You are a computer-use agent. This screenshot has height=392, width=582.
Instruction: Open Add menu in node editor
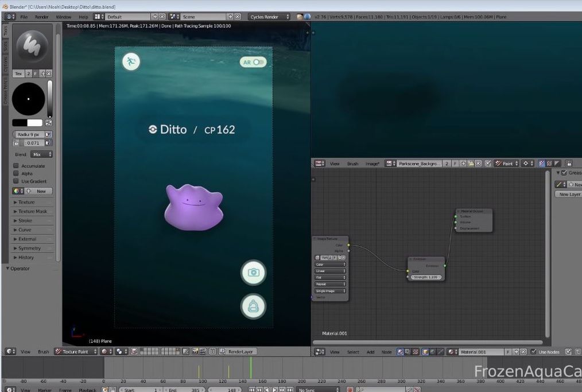pyautogui.click(x=370, y=352)
